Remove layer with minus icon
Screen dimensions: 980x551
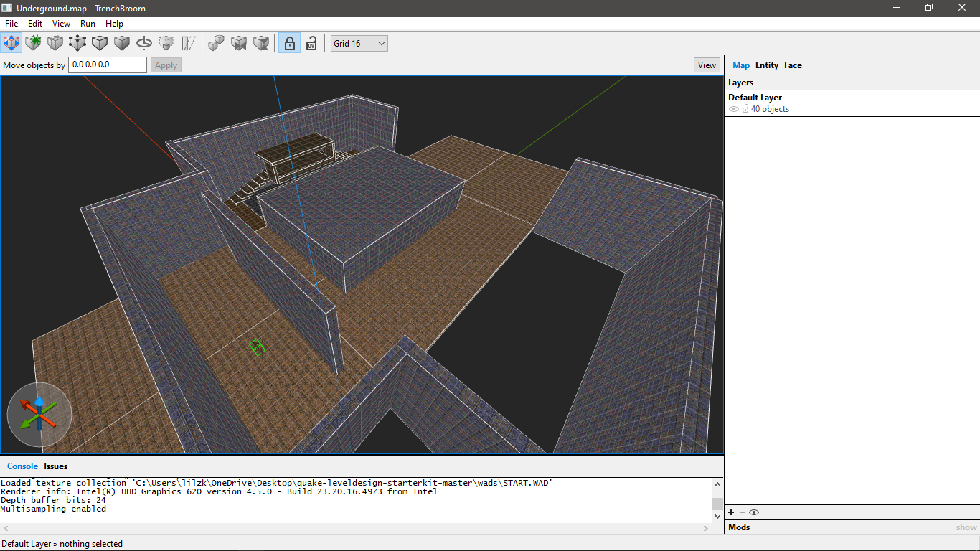point(742,512)
